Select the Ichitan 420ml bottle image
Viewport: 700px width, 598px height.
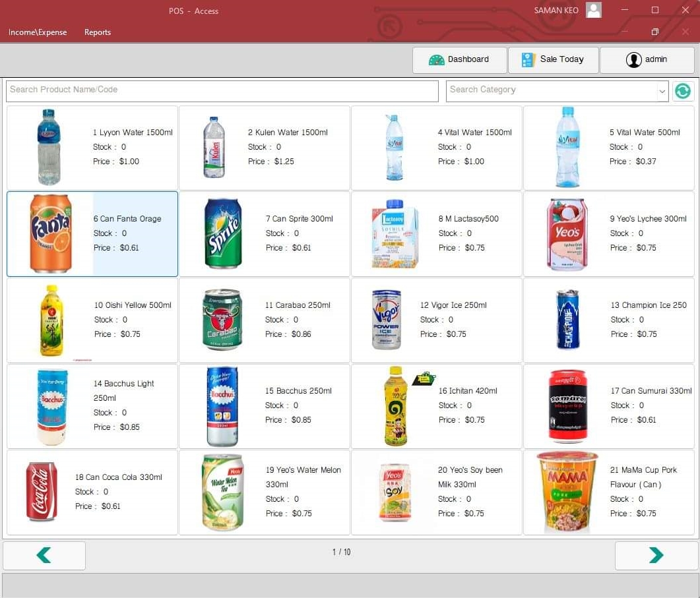point(396,406)
